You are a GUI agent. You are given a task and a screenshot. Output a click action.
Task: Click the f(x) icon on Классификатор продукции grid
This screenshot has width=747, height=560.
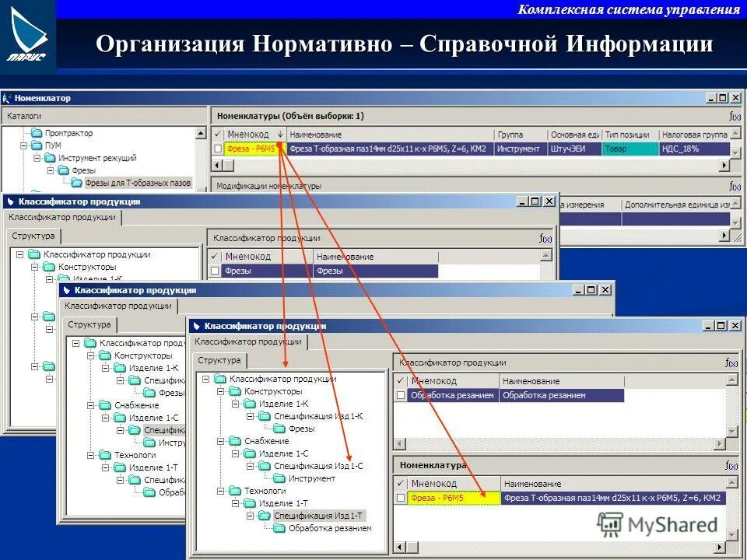click(730, 362)
